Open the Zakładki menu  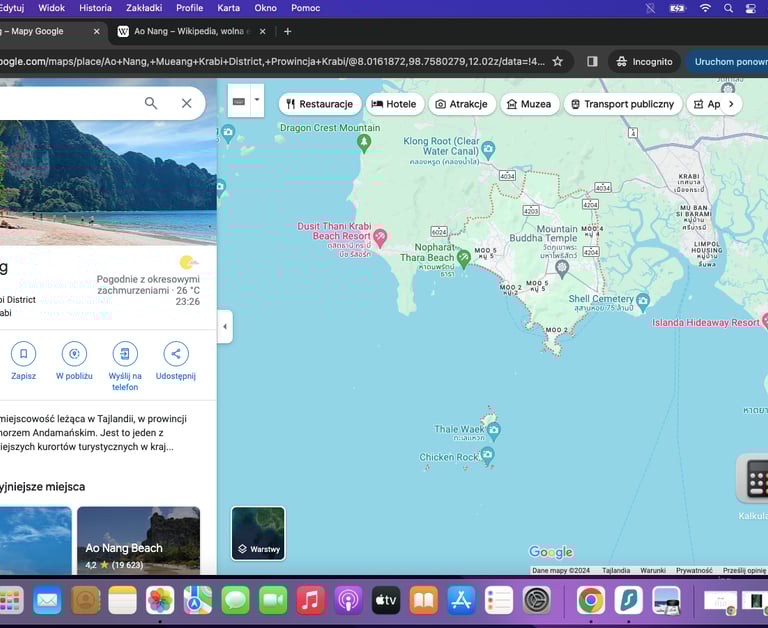pyautogui.click(x=144, y=8)
